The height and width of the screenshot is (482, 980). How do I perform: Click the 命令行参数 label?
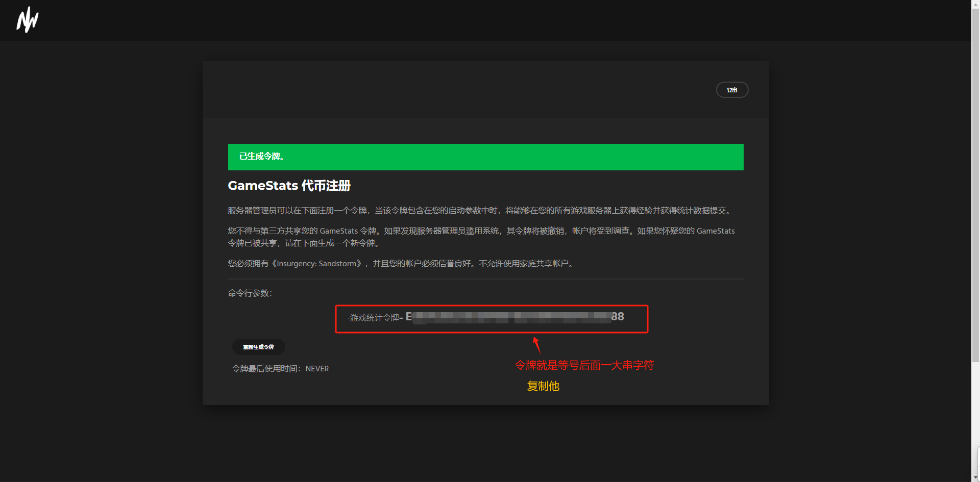point(250,293)
